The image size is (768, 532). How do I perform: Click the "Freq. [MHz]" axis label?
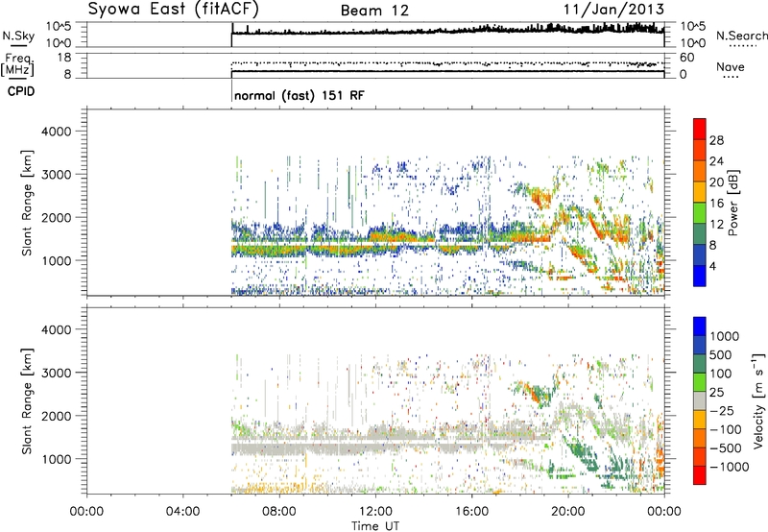pos(17,65)
